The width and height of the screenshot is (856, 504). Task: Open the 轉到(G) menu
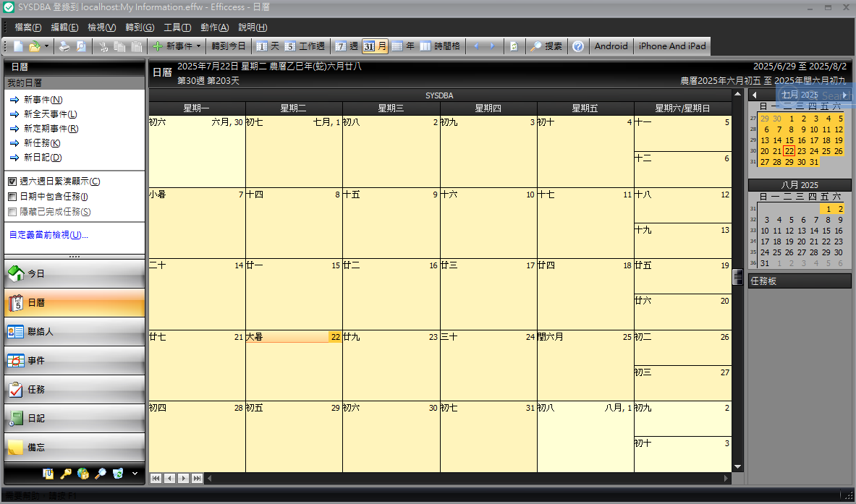coord(140,27)
